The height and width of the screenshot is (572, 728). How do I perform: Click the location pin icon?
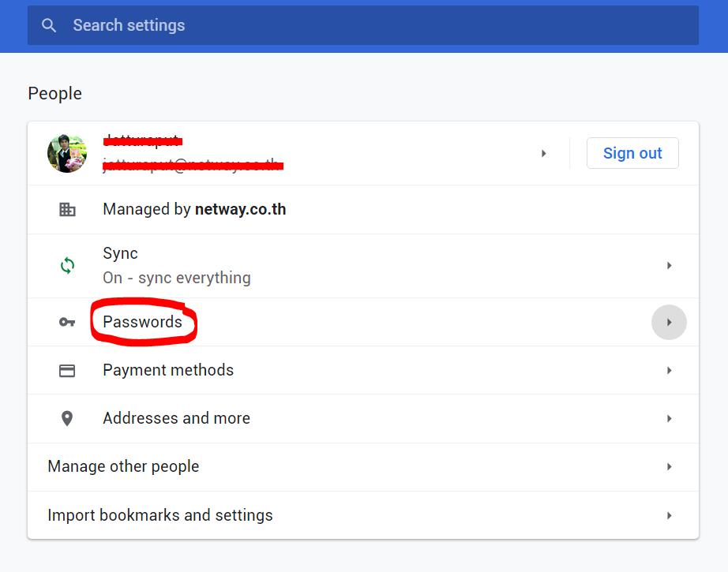[x=67, y=419]
